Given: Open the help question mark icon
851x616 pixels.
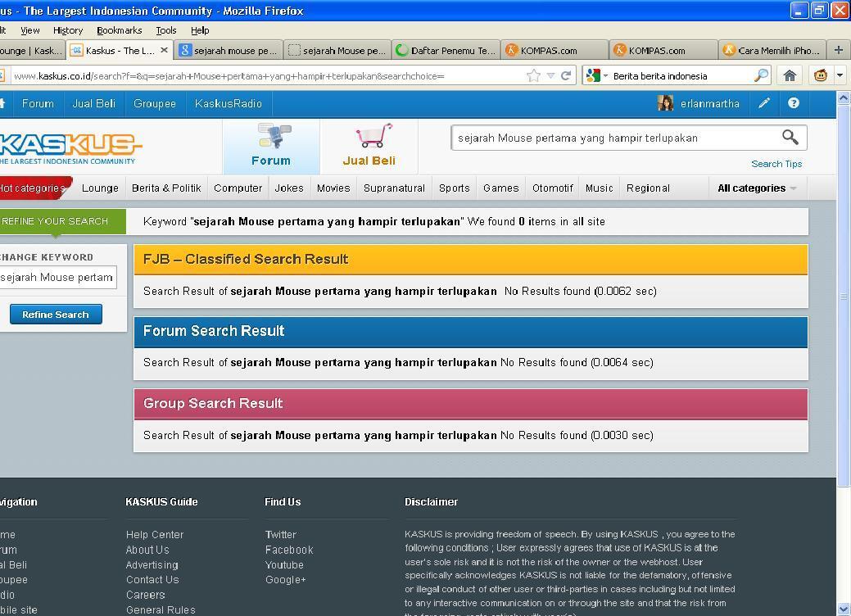Looking at the screenshot, I should (x=794, y=103).
